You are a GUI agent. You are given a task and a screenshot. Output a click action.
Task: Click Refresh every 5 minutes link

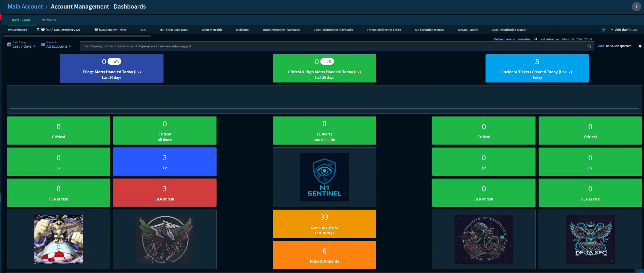point(512,39)
